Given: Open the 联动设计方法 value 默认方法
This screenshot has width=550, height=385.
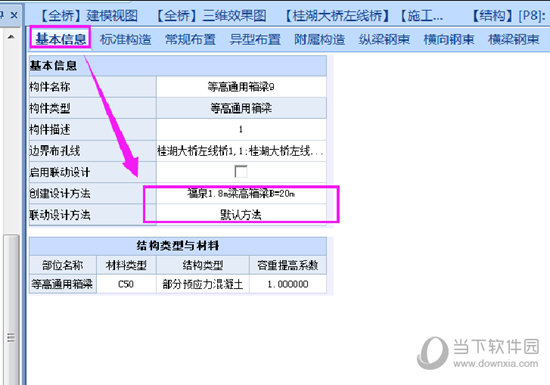Looking at the screenshot, I should (241, 215).
